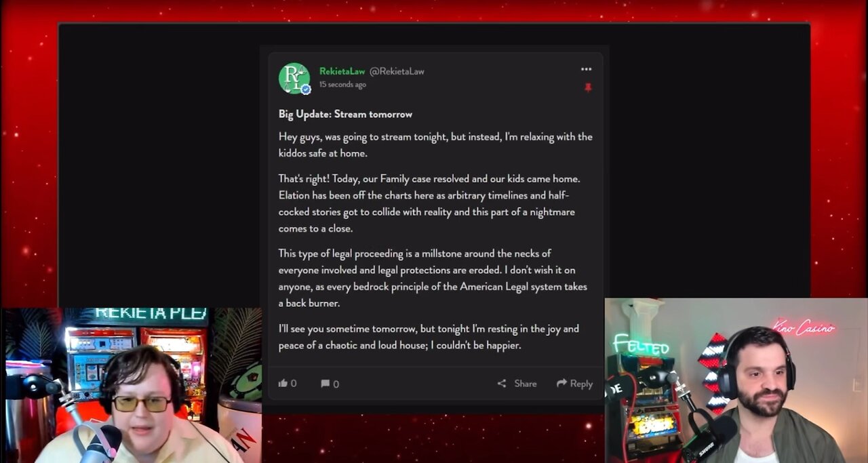Screen dimensions: 868x463
Task: Click the Reply button label
Action: click(581, 384)
